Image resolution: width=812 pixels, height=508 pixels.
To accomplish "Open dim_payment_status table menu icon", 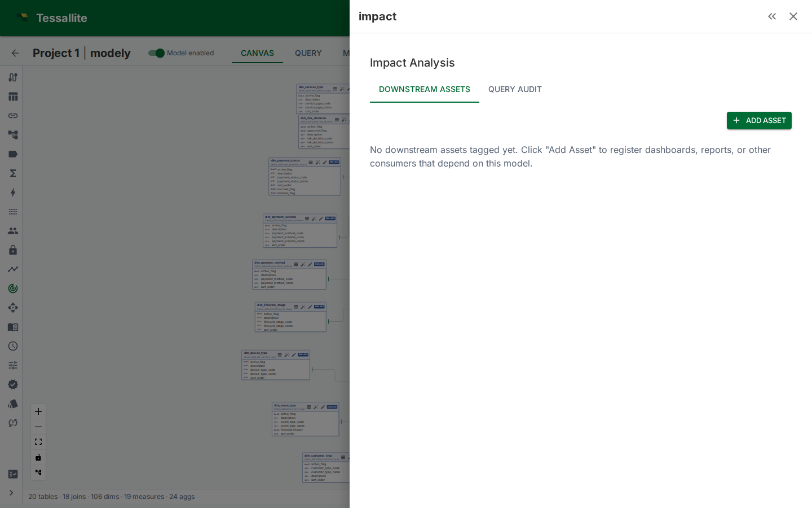I will 311,163.
